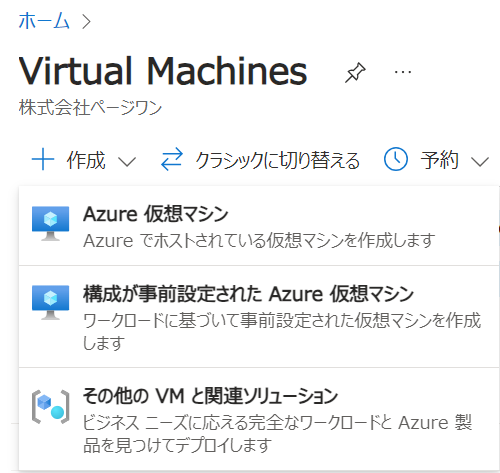Collapse the 作成 dropdown chevron
The height and width of the screenshot is (473, 500).
click(127, 162)
